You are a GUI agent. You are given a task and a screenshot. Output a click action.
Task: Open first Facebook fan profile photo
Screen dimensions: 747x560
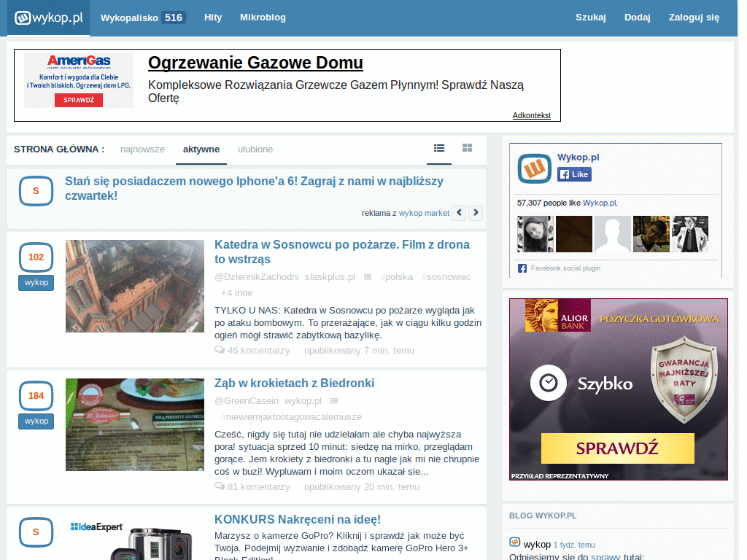[x=535, y=234]
